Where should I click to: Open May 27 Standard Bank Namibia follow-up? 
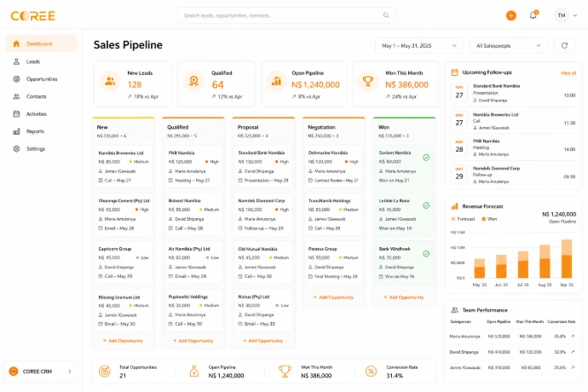coord(513,93)
